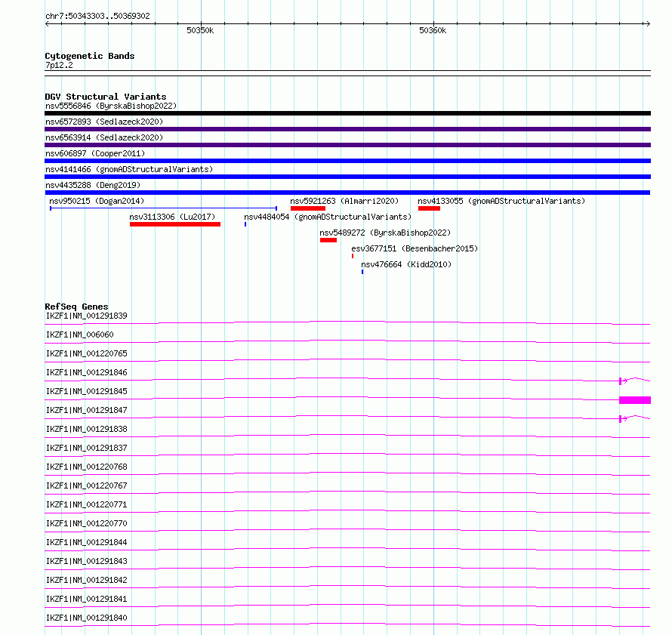Open transcript IKZF1|NM_001220767
This screenshot has height=635, width=672.
[x=87, y=485]
